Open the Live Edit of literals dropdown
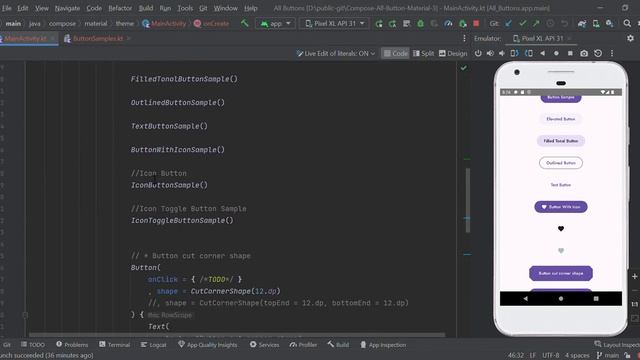The height and width of the screenshot is (360, 640). (x=336, y=53)
